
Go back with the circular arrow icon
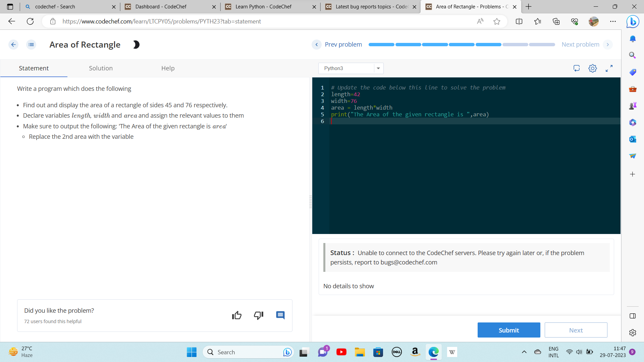pos(13,45)
